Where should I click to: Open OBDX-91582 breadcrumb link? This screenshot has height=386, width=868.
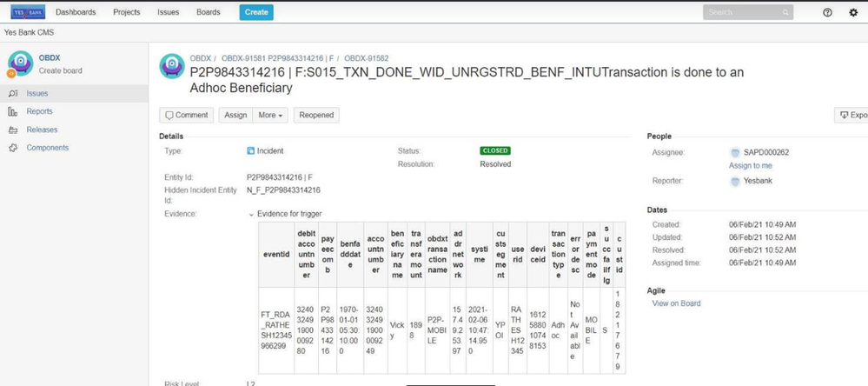tap(367, 58)
